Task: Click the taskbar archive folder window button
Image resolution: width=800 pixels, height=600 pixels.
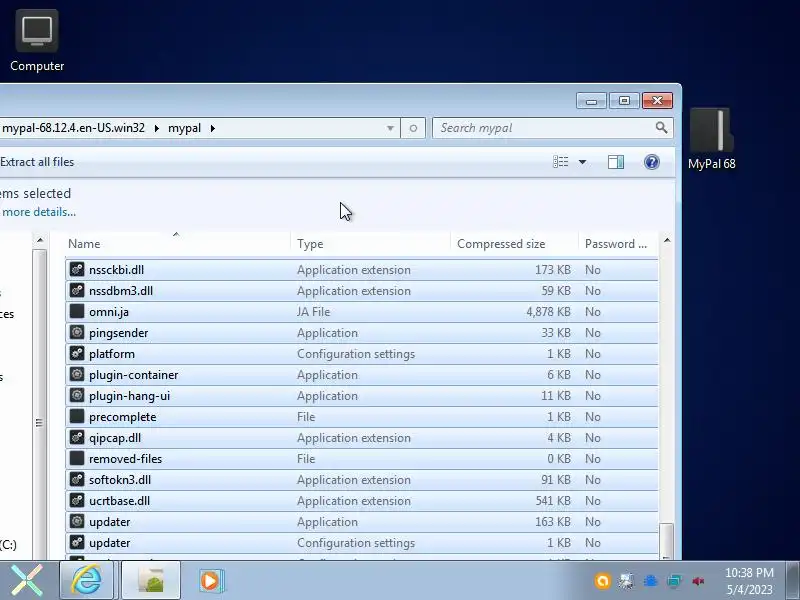Action: tap(151, 580)
